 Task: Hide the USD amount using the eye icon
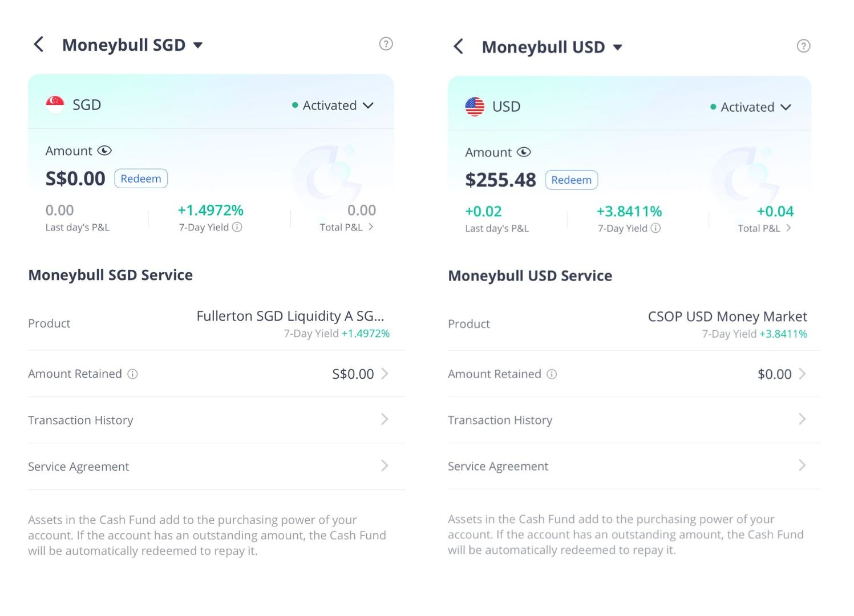click(524, 152)
